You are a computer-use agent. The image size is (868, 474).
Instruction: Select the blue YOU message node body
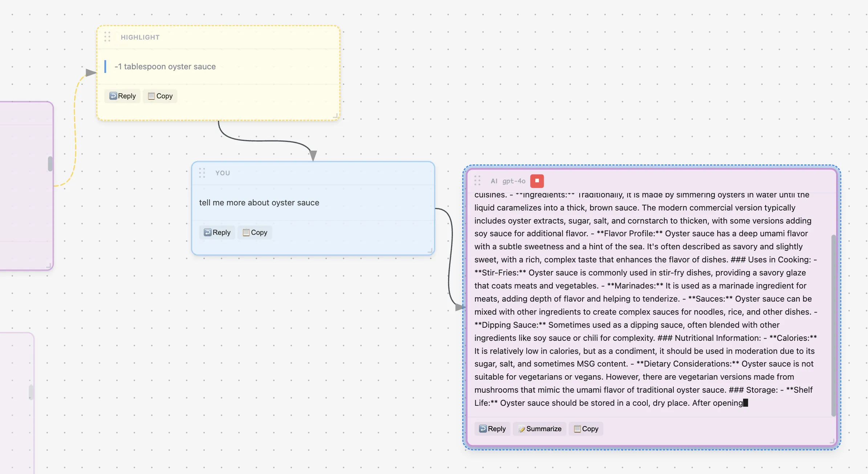click(313, 203)
